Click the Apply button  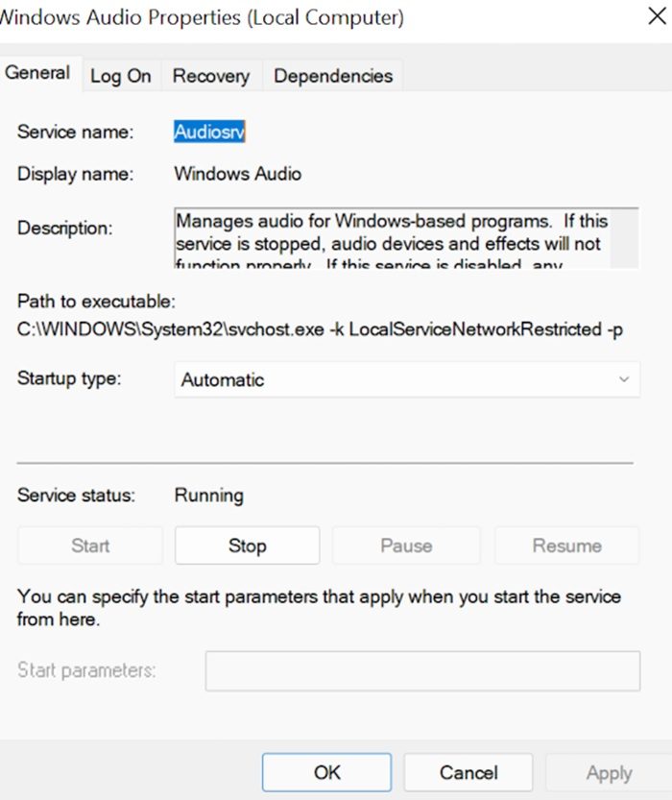click(609, 773)
